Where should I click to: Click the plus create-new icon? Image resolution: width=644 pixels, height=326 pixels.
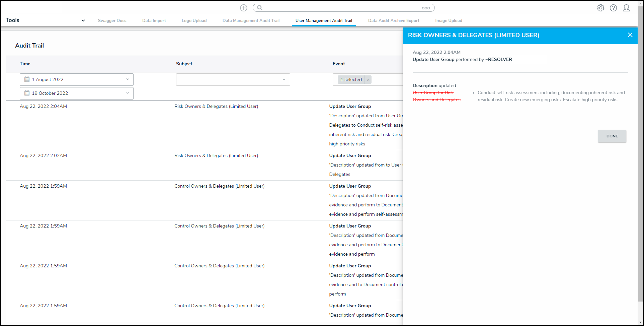point(244,8)
